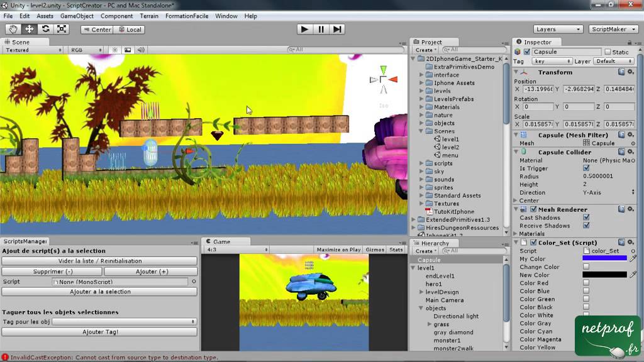644x362 pixels.
Task: Open the Textured draw mode dropdown
Action: coord(33,50)
